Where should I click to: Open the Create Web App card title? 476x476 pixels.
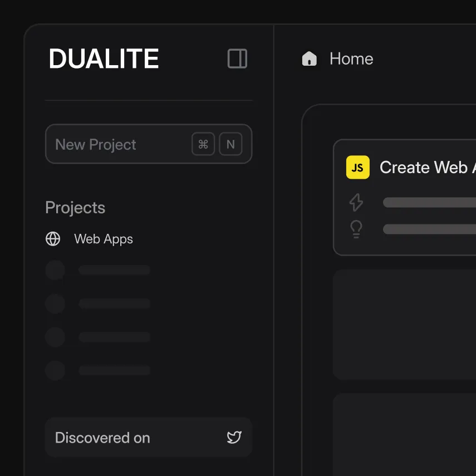tap(428, 167)
